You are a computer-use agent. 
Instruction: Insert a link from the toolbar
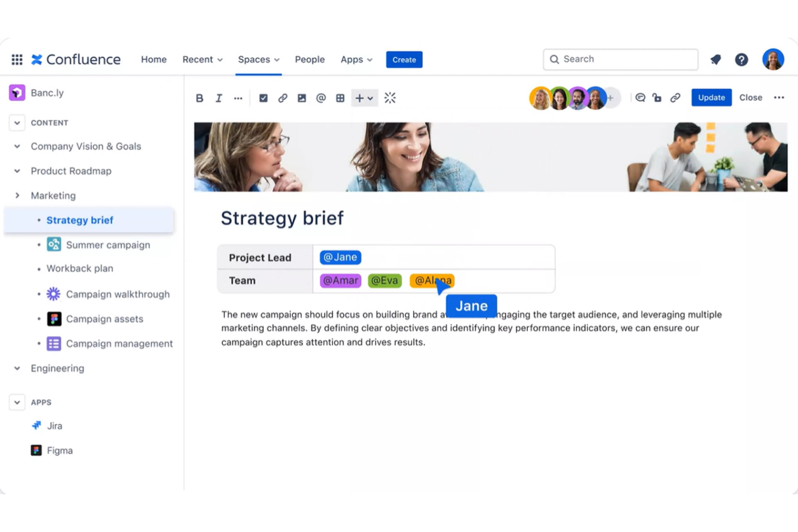[283, 98]
